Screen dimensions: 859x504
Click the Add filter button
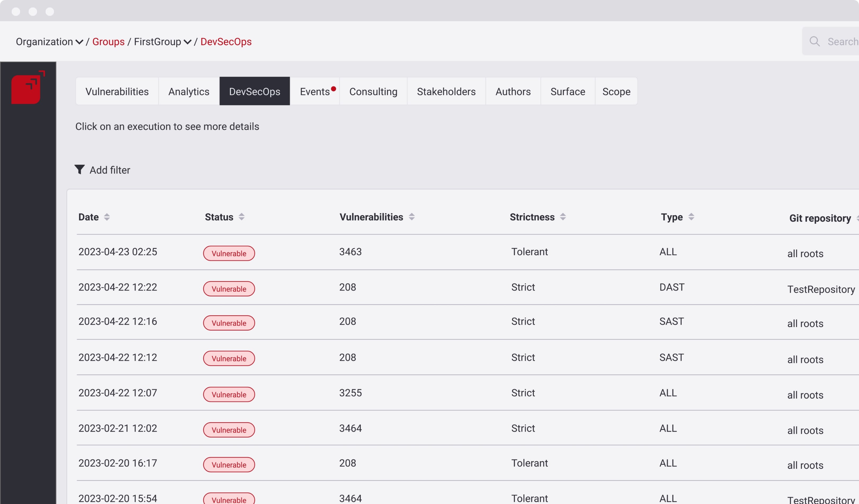(102, 170)
